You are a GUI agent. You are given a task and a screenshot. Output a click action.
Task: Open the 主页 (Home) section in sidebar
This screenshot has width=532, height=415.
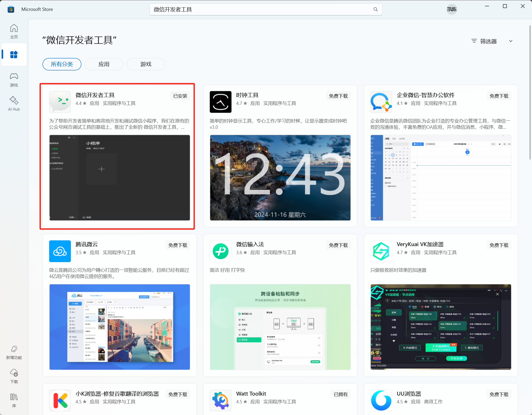point(14,31)
